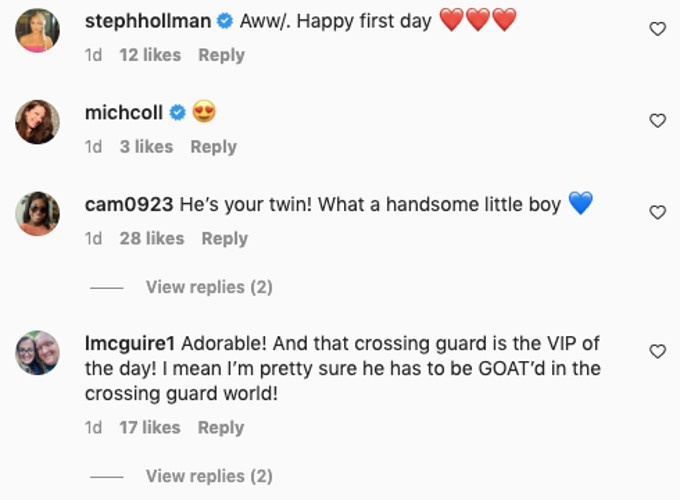Expand replies under cam0923's comment
Screen dimensions: 680x500
click(209, 287)
